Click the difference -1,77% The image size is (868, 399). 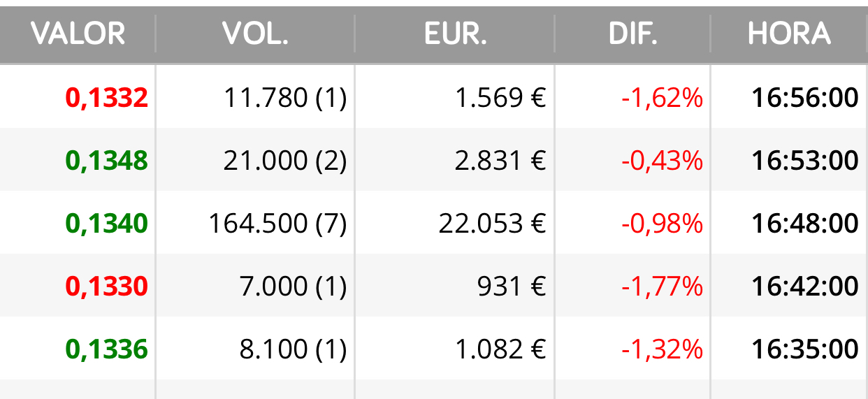[x=662, y=286]
